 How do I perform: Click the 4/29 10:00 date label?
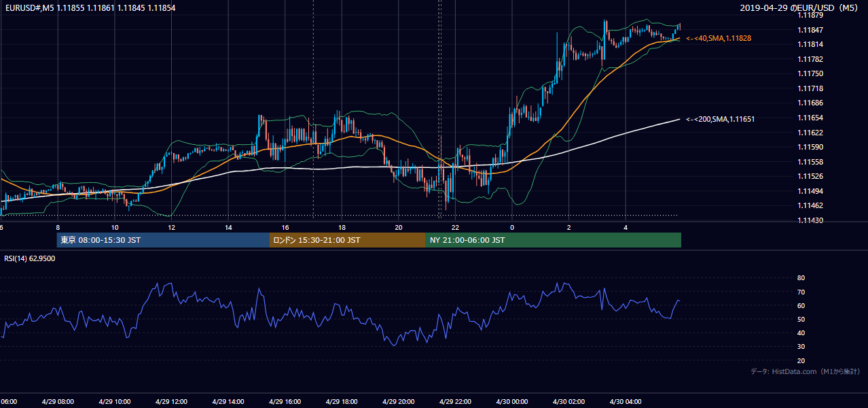pos(114,401)
